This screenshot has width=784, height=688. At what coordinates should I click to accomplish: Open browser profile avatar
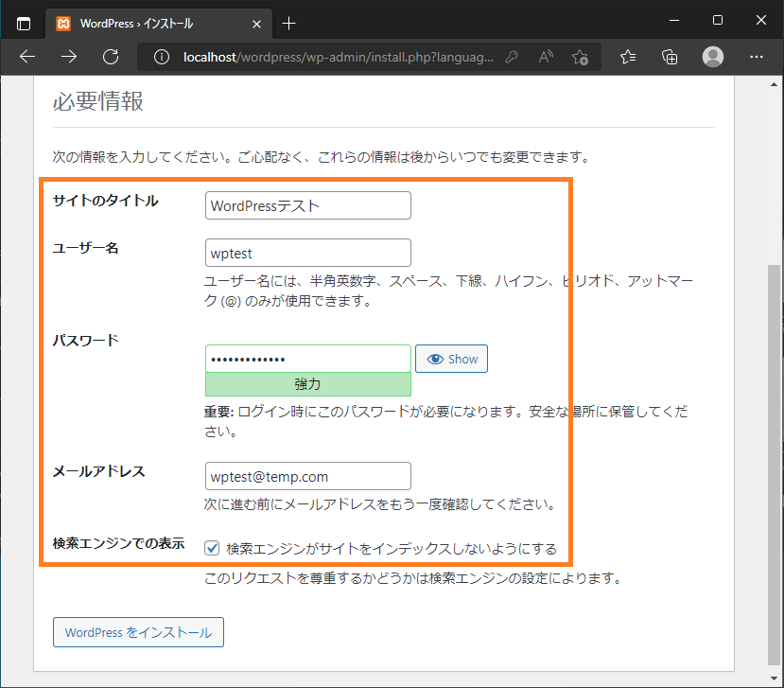coord(713,57)
